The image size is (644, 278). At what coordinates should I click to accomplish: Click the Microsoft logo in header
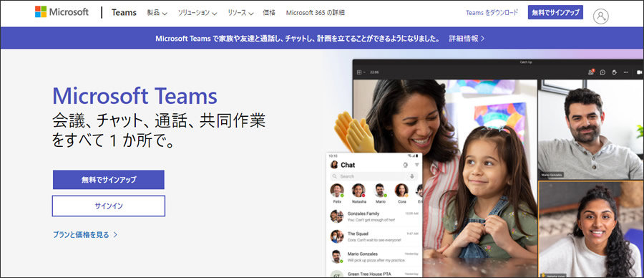[62, 12]
